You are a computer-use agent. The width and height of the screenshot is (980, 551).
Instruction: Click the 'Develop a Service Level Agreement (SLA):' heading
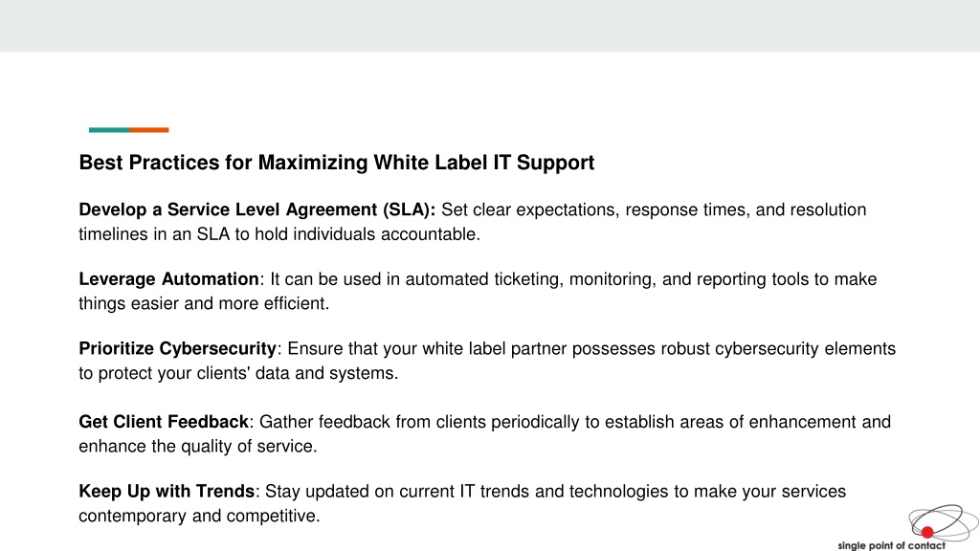click(x=256, y=209)
